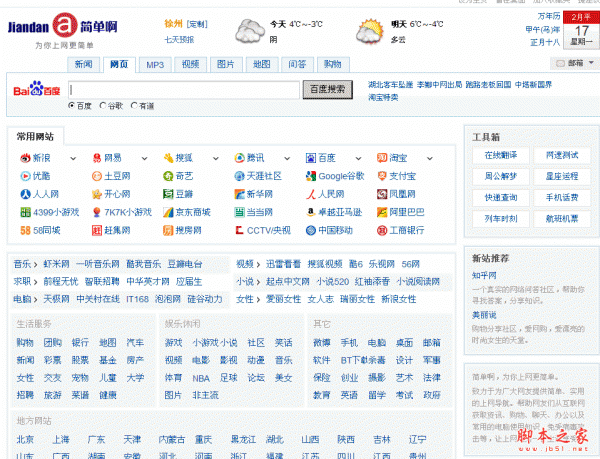600x459 pixels.
Task: Open the 七天预报 weather link
Action: tap(179, 39)
